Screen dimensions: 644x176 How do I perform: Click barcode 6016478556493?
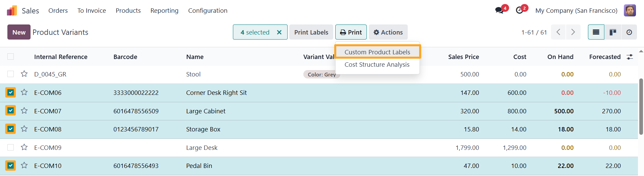click(136, 166)
